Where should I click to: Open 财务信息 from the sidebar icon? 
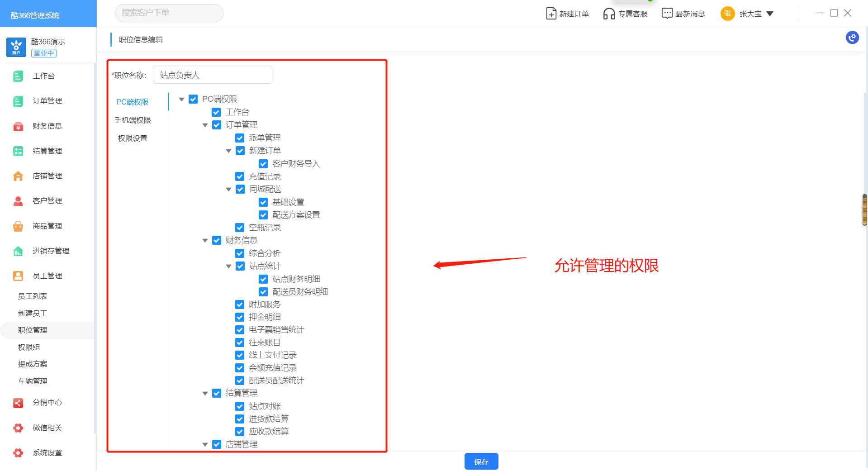click(x=18, y=126)
